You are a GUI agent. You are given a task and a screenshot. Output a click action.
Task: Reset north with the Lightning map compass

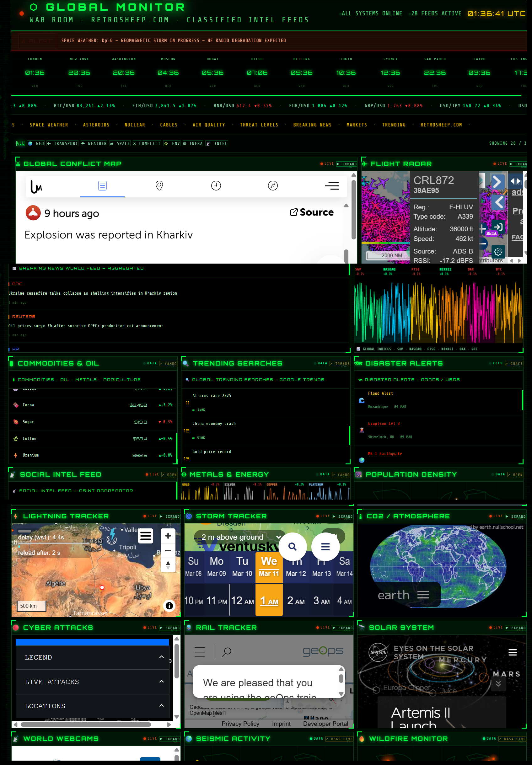click(168, 565)
